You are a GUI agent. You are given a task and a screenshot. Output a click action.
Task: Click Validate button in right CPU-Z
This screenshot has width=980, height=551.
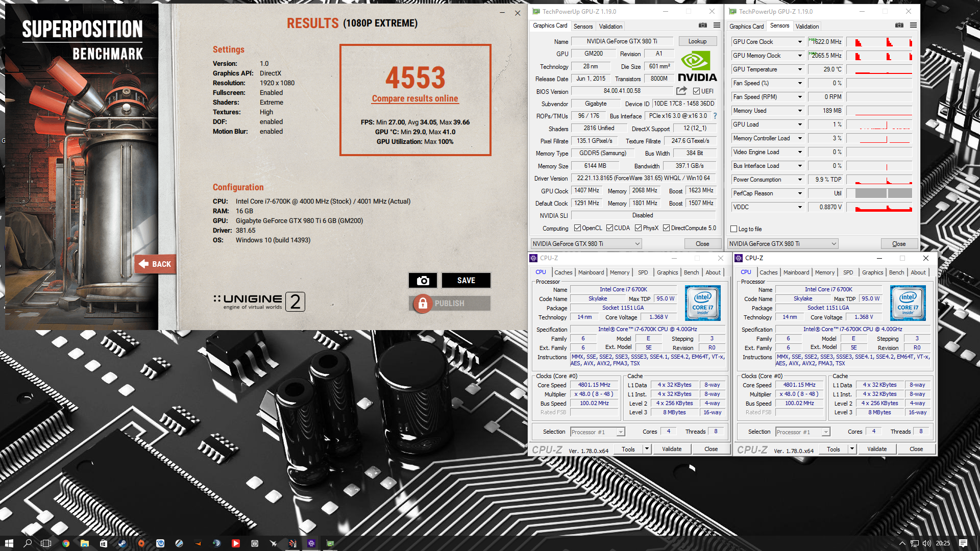pos(877,449)
